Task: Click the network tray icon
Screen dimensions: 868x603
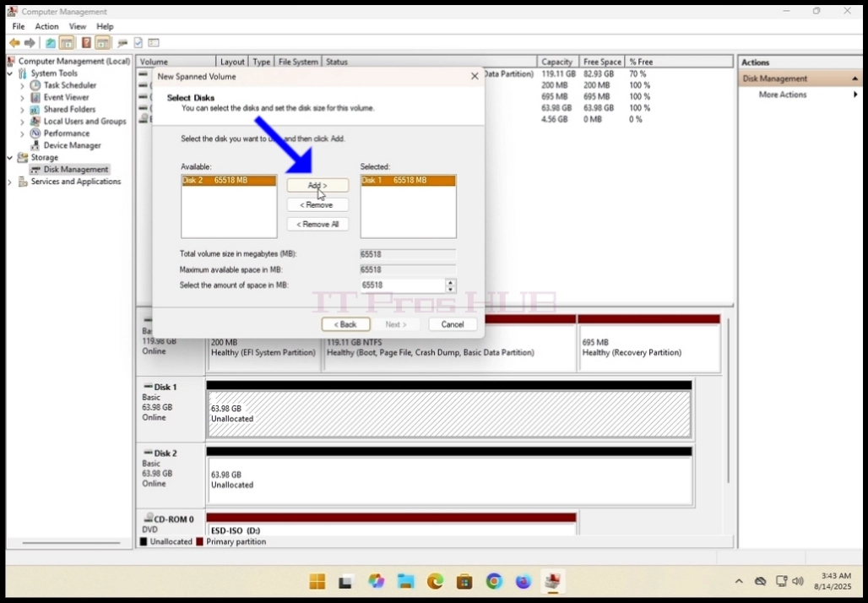Action: coord(781,581)
